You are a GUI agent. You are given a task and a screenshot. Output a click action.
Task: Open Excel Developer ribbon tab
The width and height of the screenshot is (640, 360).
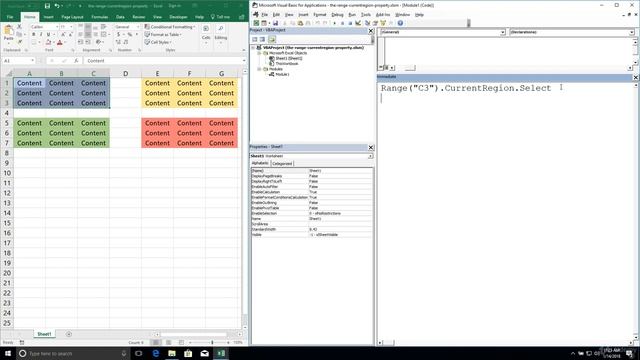(178, 17)
